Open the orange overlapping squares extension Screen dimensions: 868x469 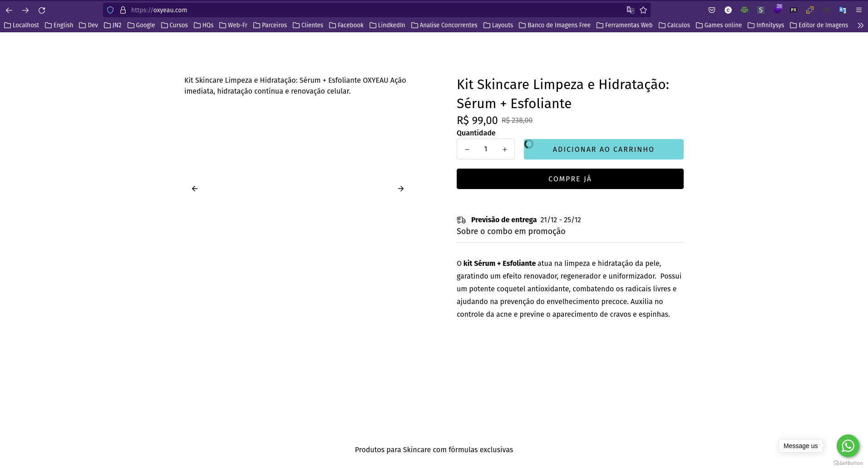click(x=810, y=10)
